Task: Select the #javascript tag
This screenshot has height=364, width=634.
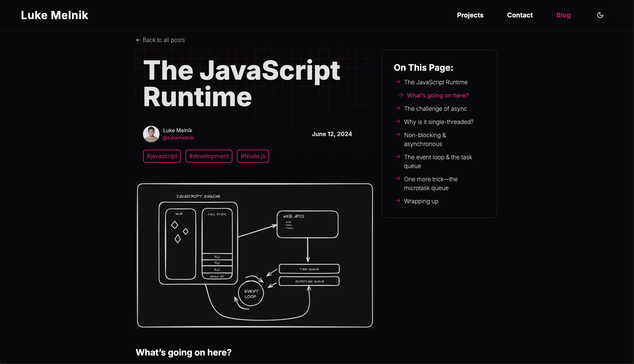Action: click(x=162, y=156)
